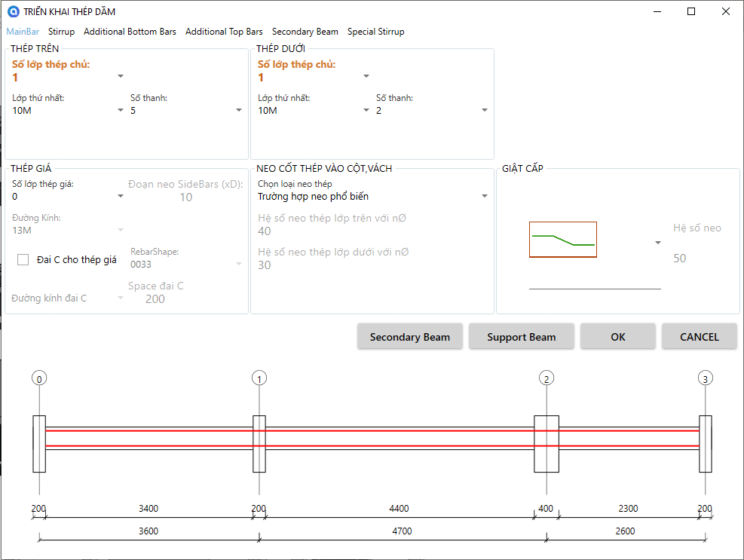This screenshot has width=744, height=560.
Task: Confirm with the OK button
Action: [x=618, y=337]
